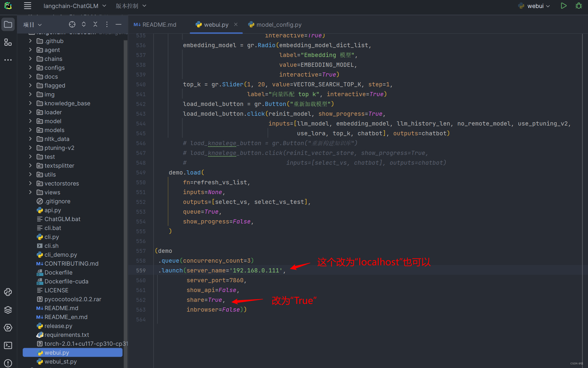This screenshot has width=588, height=368.
Task: Open the Services tool window icon
Action: [8, 328]
